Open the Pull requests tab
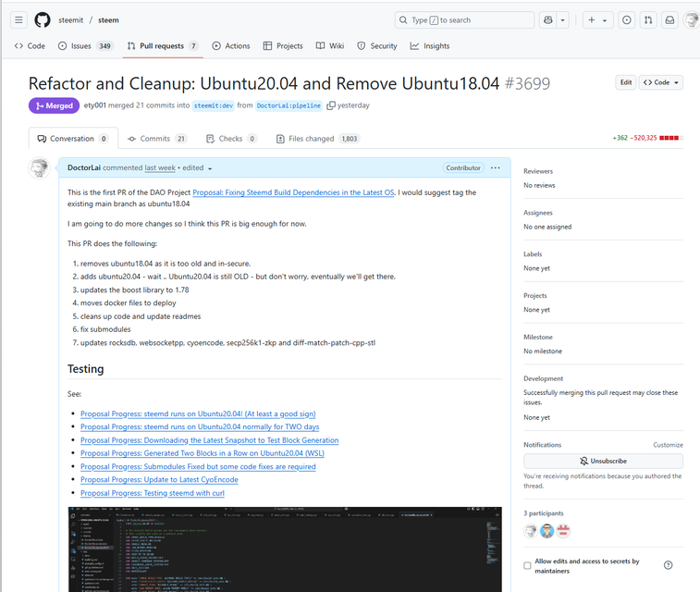The width and height of the screenshot is (700, 592). point(163,46)
